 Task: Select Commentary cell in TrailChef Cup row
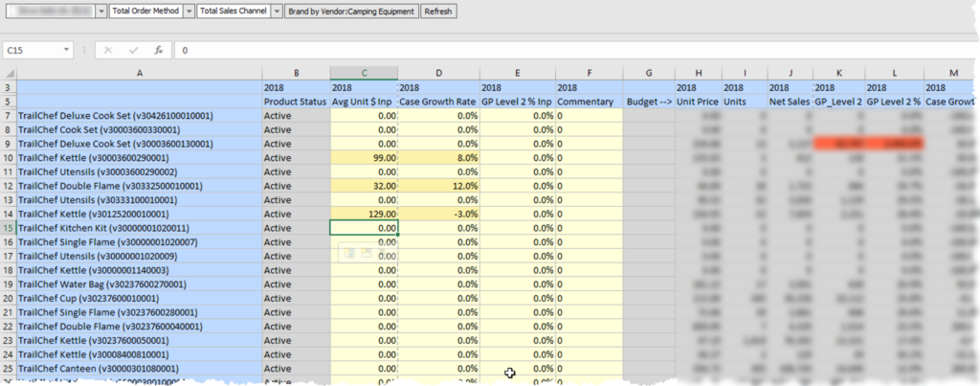point(590,299)
